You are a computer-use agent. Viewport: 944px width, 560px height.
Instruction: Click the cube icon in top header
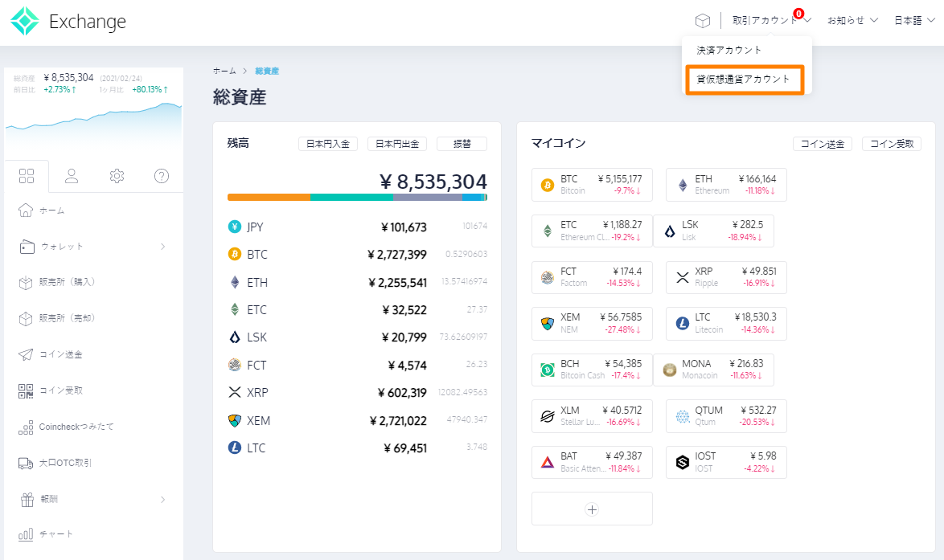(702, 20)
